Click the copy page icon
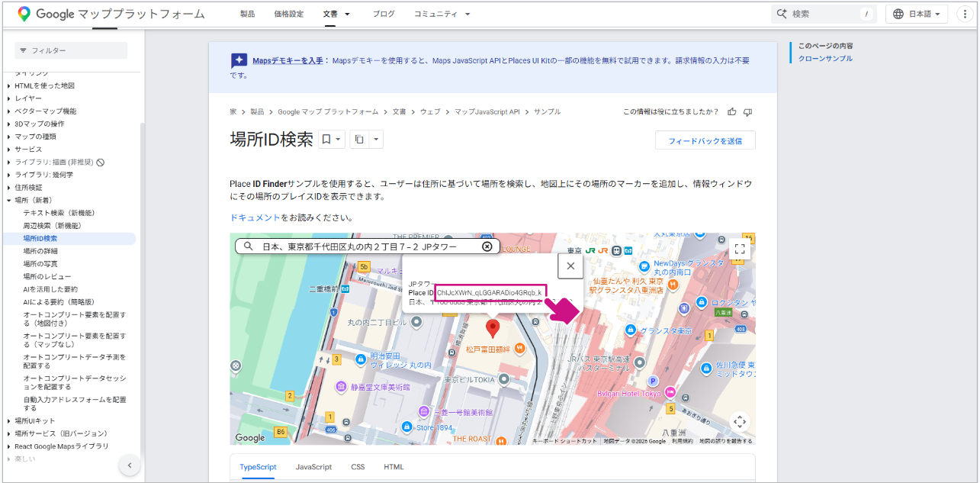980x483 pixels. (359, 139)
